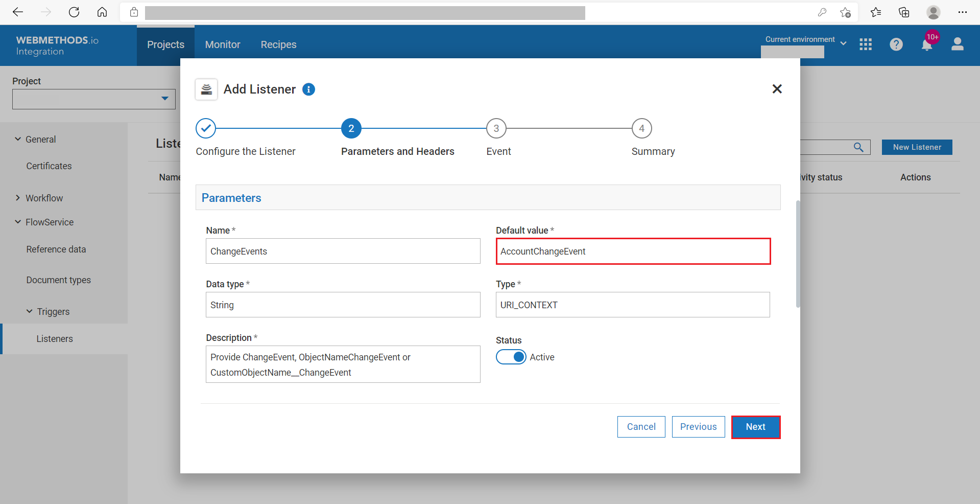Click the Next button

[755, 427]
